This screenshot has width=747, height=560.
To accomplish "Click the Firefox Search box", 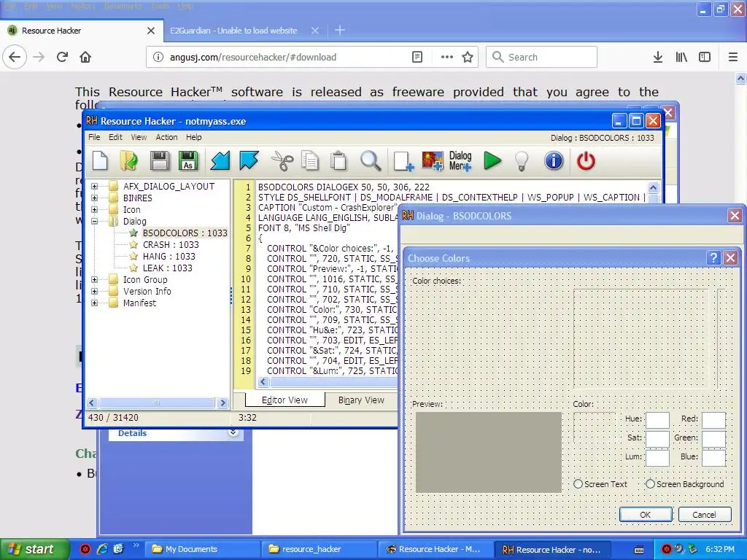I will (541, 57).
